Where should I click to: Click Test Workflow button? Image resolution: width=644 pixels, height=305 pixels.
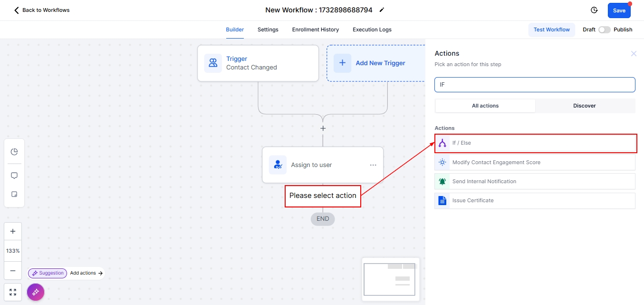click(x=551, y=30)
